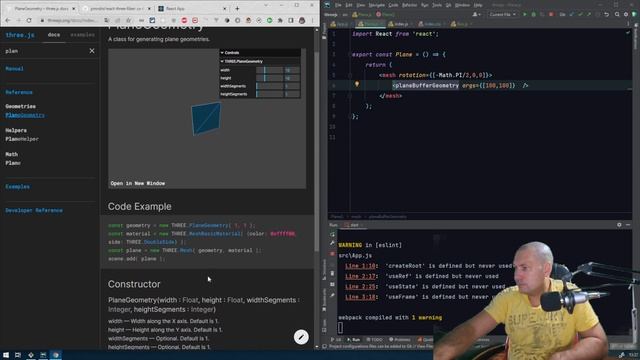640x360 pixels.
Task: Open the 'Line 2:17' warning link
Action: [x=360, y=276]
